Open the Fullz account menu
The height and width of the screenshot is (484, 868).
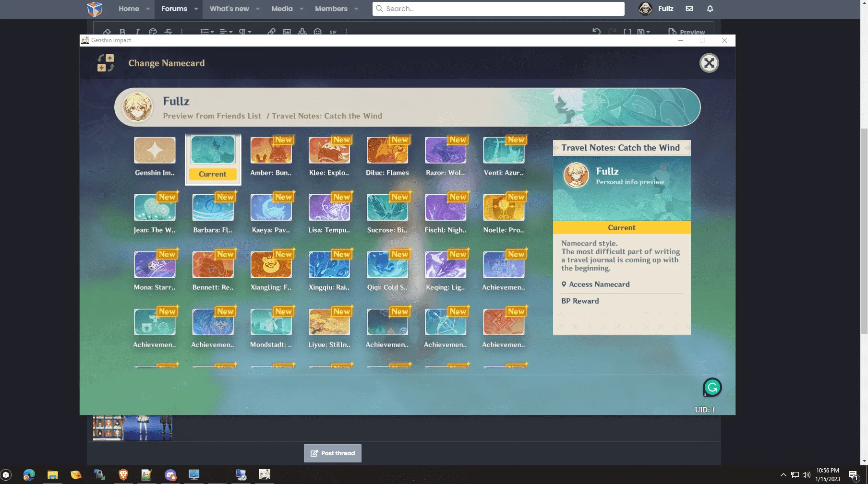point(656,9)
